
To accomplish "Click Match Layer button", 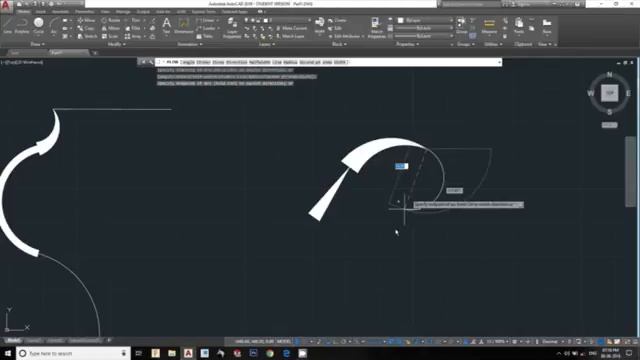I will click(291, 36).
